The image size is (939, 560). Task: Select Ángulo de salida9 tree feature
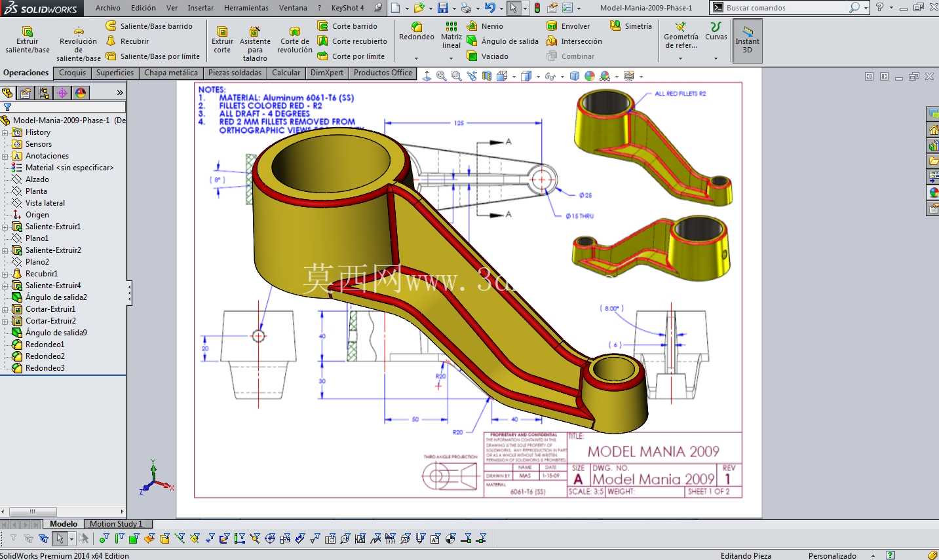(x=56, y=333)
